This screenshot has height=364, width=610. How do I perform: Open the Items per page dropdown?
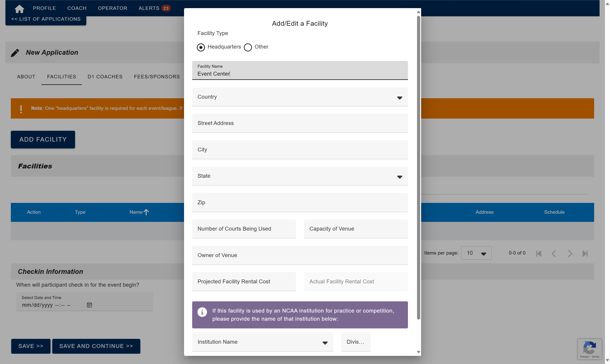476,253
